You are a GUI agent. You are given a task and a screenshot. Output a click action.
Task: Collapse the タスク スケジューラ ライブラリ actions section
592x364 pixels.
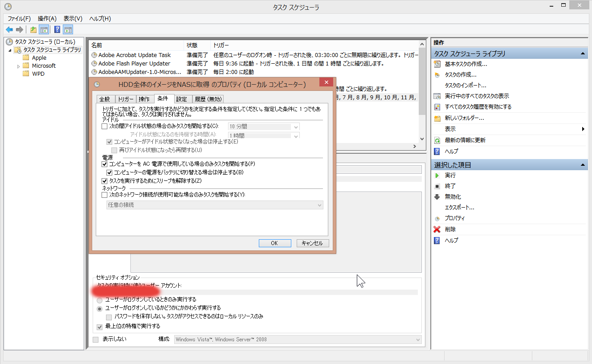tap(583, 54)
